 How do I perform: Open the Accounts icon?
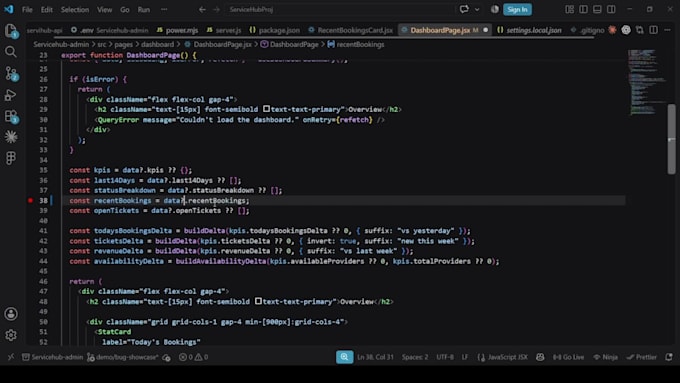pos(11,314)
